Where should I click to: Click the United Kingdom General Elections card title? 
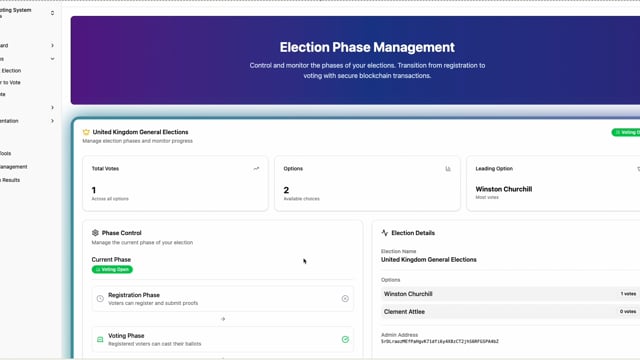(140, 132)
